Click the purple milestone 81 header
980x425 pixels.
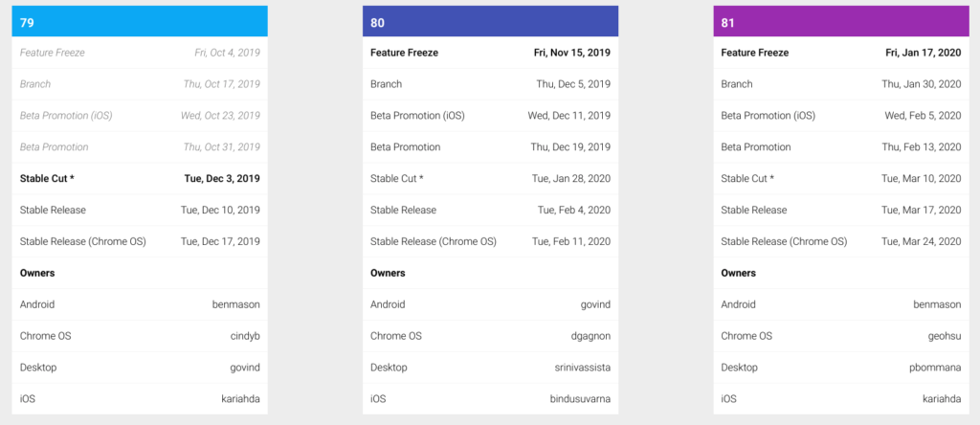click(841, 21)
